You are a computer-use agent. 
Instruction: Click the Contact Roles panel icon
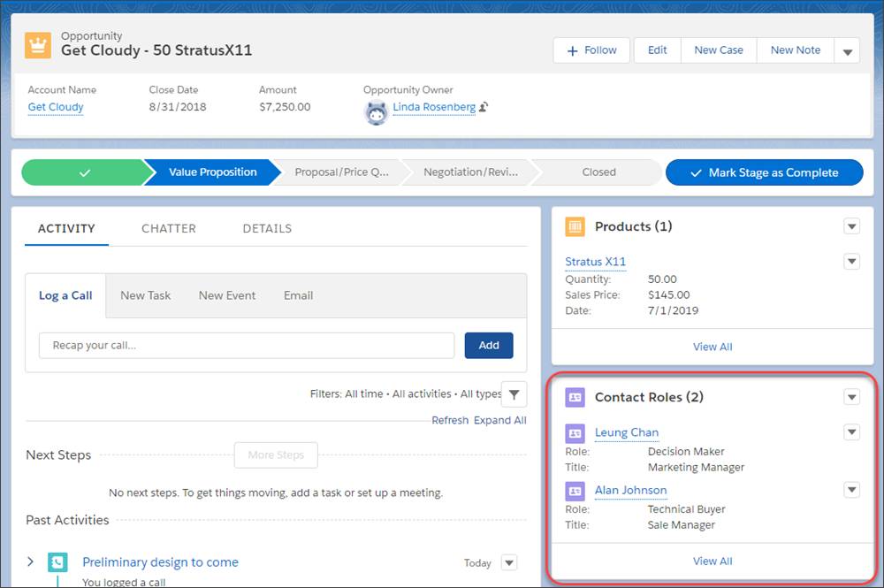[x=575, y=397]
